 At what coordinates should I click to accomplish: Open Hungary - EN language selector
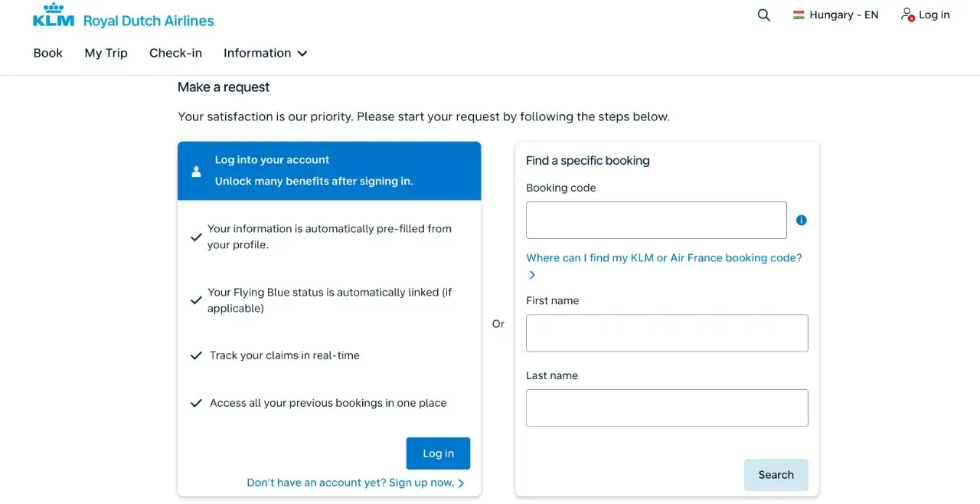pyautogui.click(x=836, y=15)
